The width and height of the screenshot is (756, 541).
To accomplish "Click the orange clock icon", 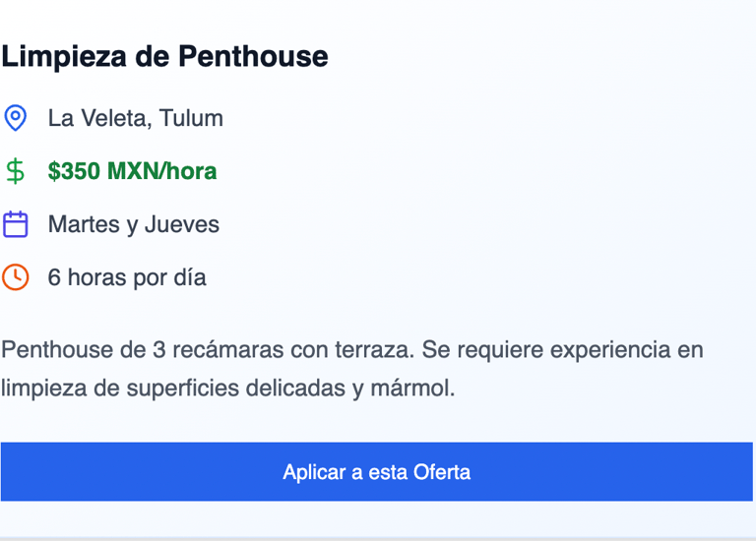I will (x=15, y=277).
